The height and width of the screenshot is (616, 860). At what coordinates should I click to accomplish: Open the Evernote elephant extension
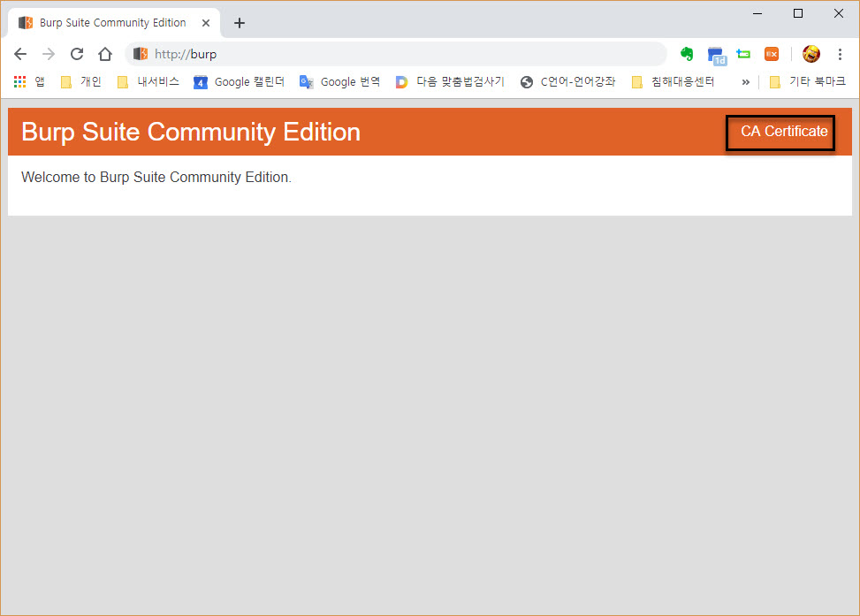[x=687, y=54]
